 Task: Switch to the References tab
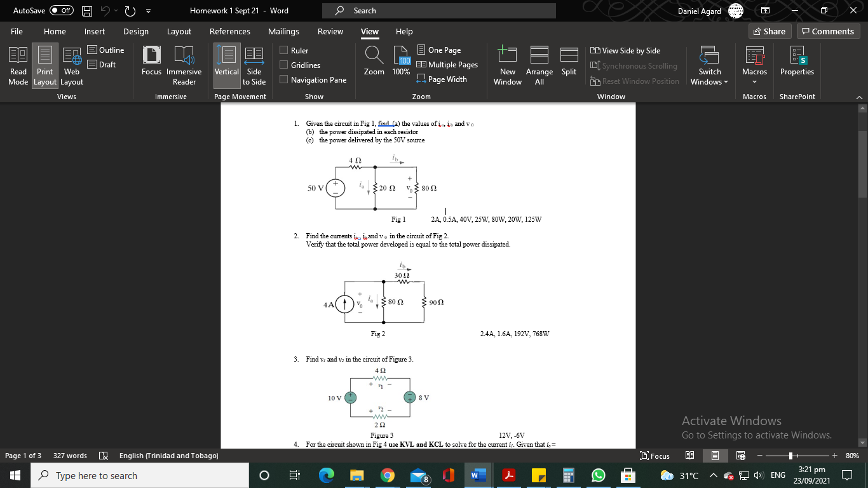pos(229,31)
